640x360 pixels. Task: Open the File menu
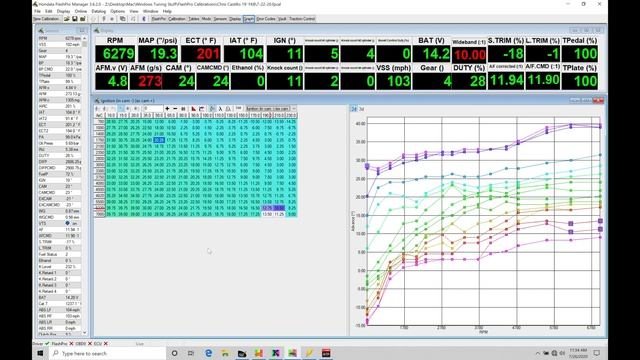click(38, 11)
